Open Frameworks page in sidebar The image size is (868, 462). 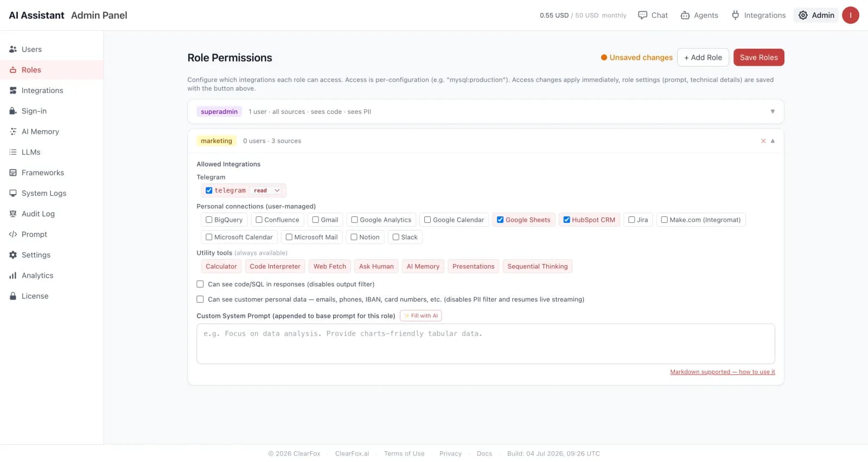click(52, 173)
